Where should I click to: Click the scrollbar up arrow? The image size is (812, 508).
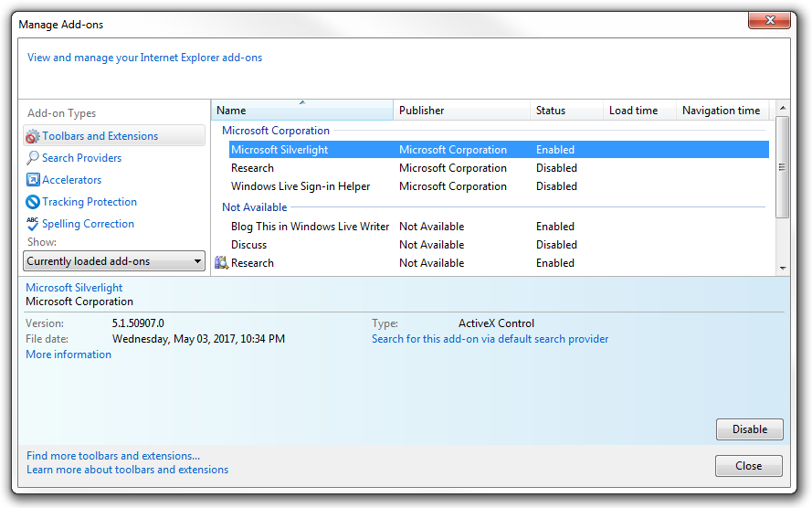[783, 108]
